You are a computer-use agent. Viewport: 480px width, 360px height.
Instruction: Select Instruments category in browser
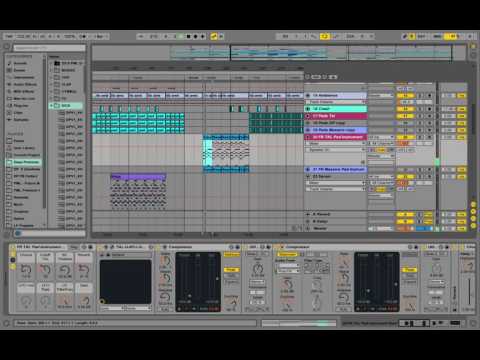23,77
